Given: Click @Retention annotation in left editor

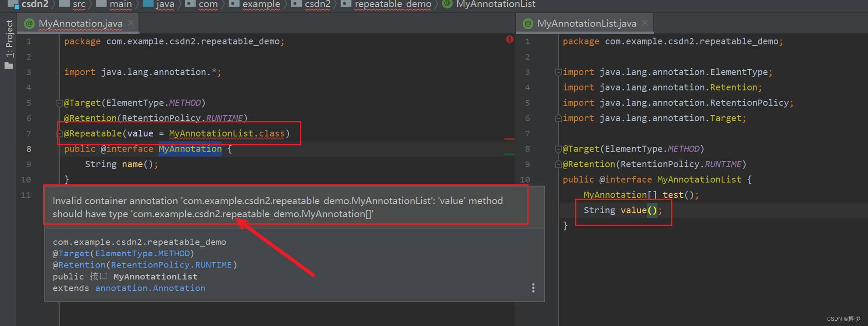Looking at the screenshot, I should 156,118.
